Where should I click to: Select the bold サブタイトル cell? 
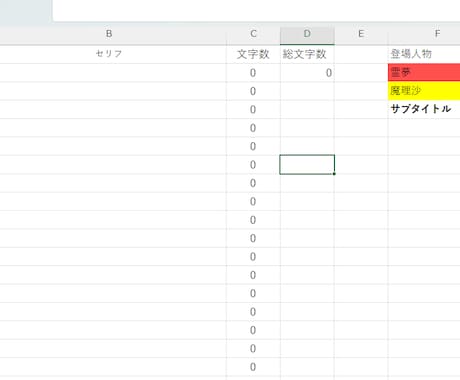click(x=424, y=109)
